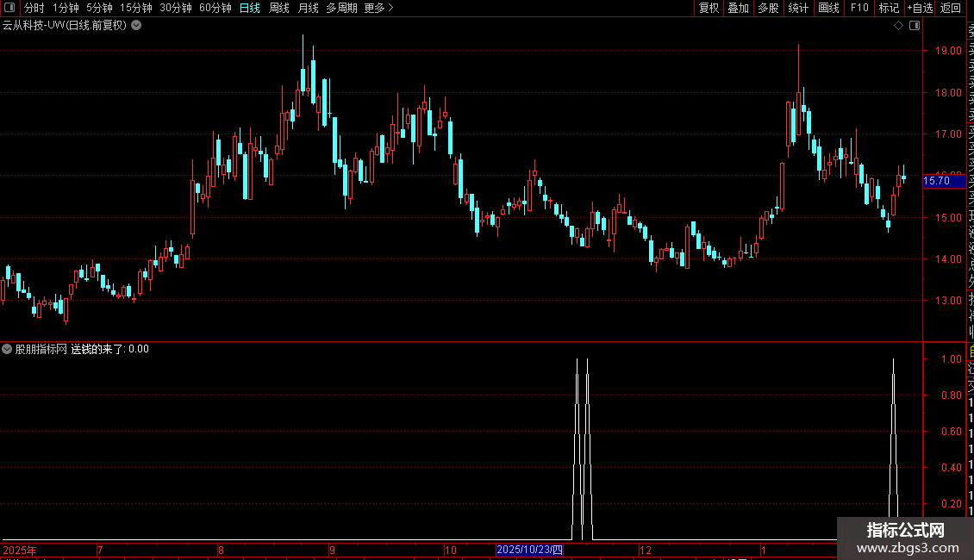Screen dimensions: 974x560
Task: Switch to 月线 monthly chart
Action: pos(308,8)
